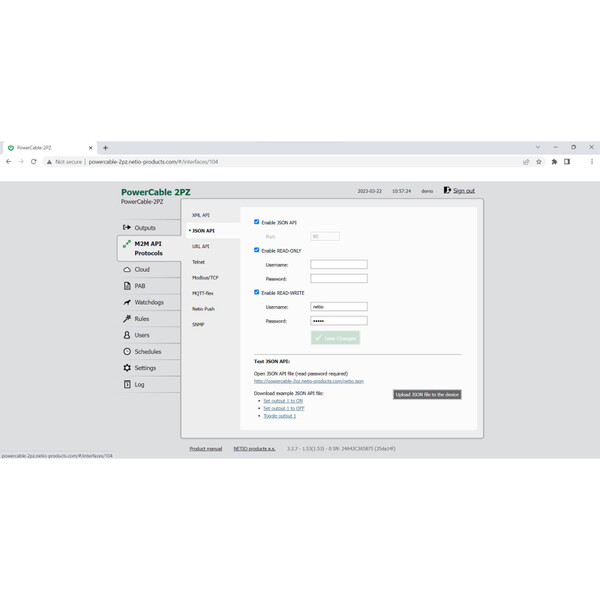This screenshot has height=600, width=600.
Task: Bookmark this page with the star icon
Action: (539, 161)
